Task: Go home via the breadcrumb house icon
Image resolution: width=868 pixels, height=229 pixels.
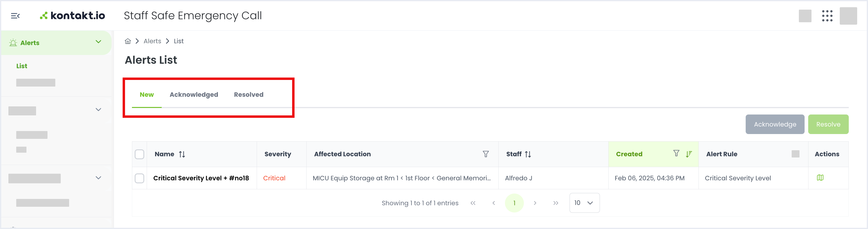Action: point(128,41)
